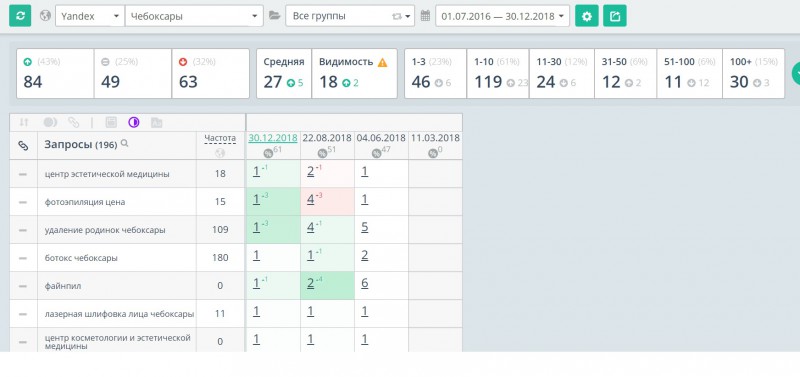Screen dimensions: 800x377
Task: Click frequency 109 for удаление родинок чебоксары
Action: [x=220, y=230]
